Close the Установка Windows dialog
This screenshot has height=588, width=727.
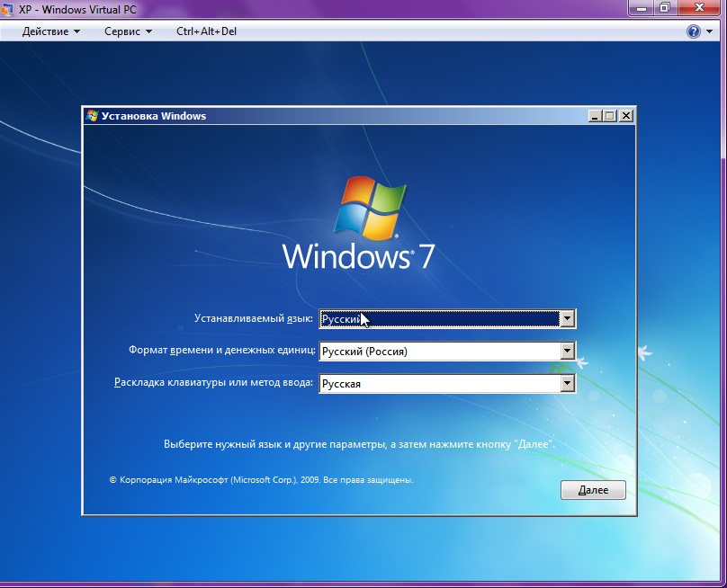click(626, 116)
